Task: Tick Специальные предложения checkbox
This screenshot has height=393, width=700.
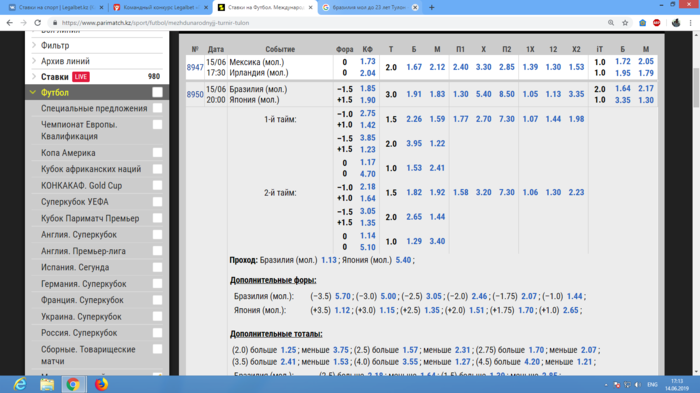Action: 157,108
